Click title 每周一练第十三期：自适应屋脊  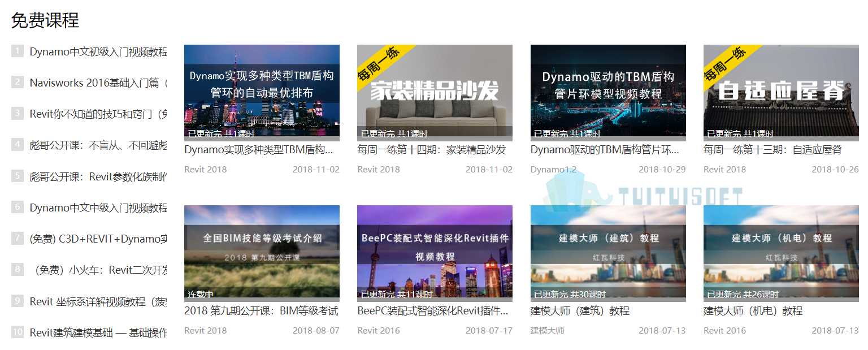(772, 150)
